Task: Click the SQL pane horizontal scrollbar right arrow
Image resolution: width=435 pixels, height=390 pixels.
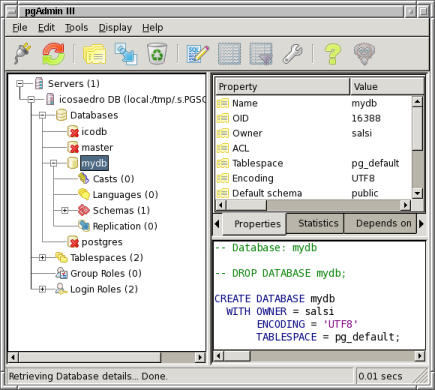Action: [419, 356]
